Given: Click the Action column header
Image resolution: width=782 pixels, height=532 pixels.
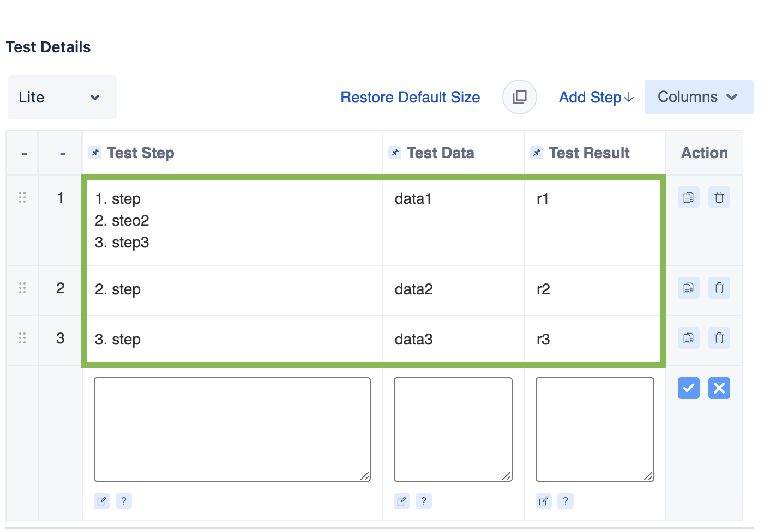Looking at the screenshot, I should (x=704, y=153).
